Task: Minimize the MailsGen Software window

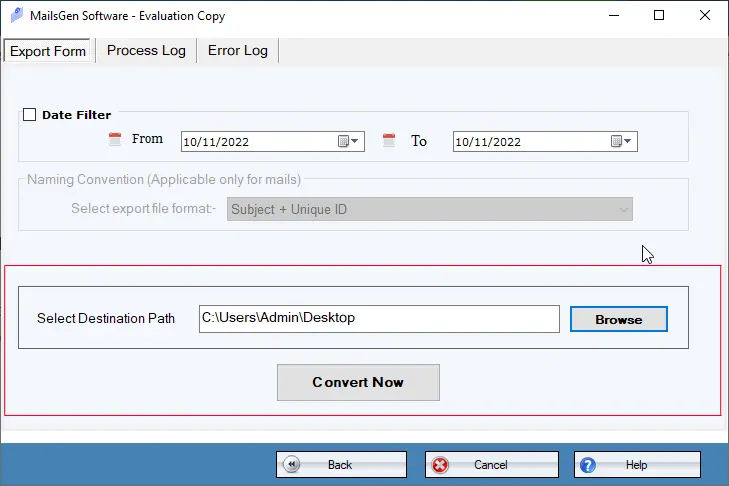Action: pyautogui.click(x=614, y=15)
